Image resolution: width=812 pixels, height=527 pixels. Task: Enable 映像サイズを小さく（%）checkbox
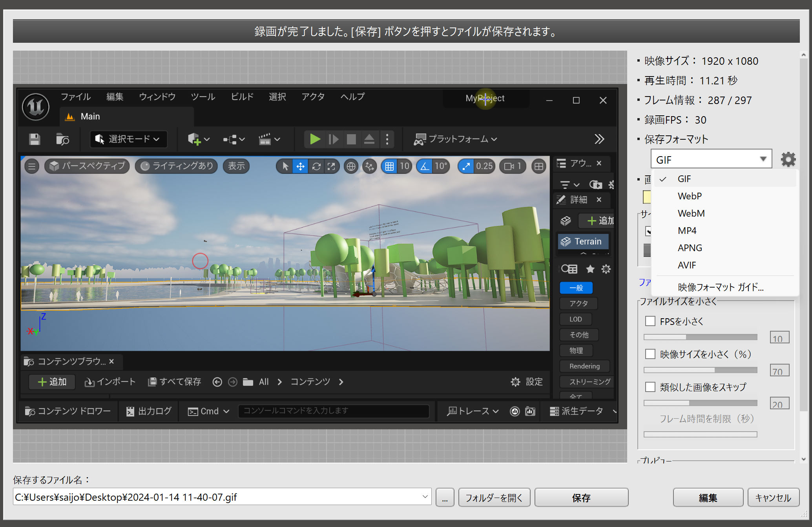650,354
